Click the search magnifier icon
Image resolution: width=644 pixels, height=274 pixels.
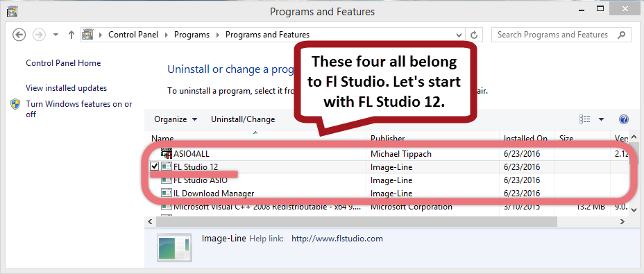622,35
